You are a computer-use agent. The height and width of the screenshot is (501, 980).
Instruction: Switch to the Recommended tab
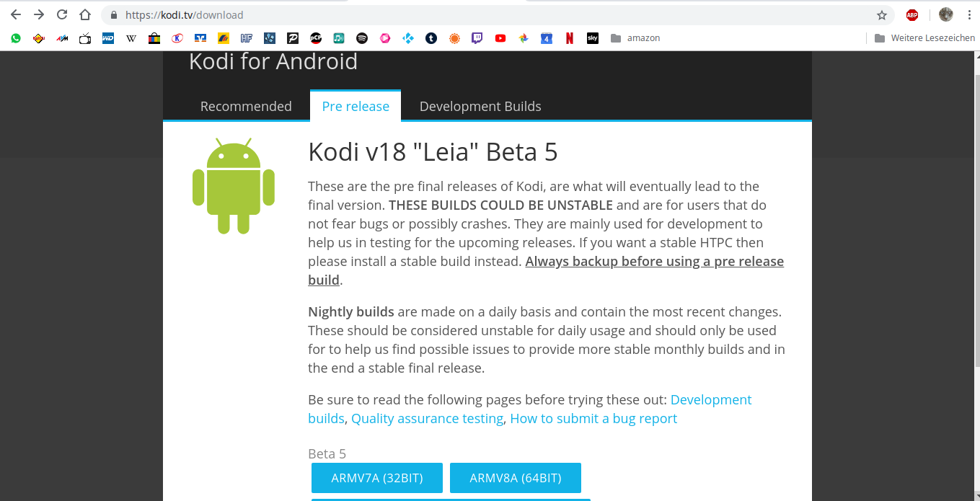246,106
